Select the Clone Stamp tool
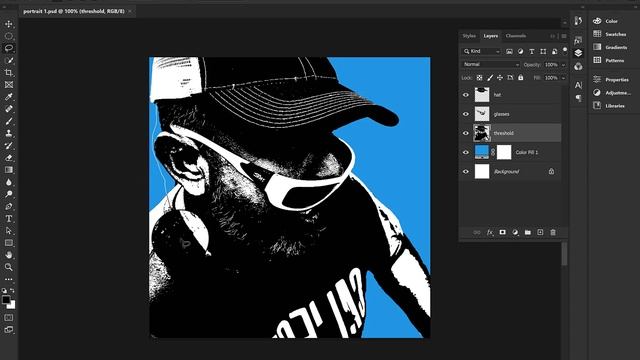This screenshot has height=360, width=640. click(9, 133)
